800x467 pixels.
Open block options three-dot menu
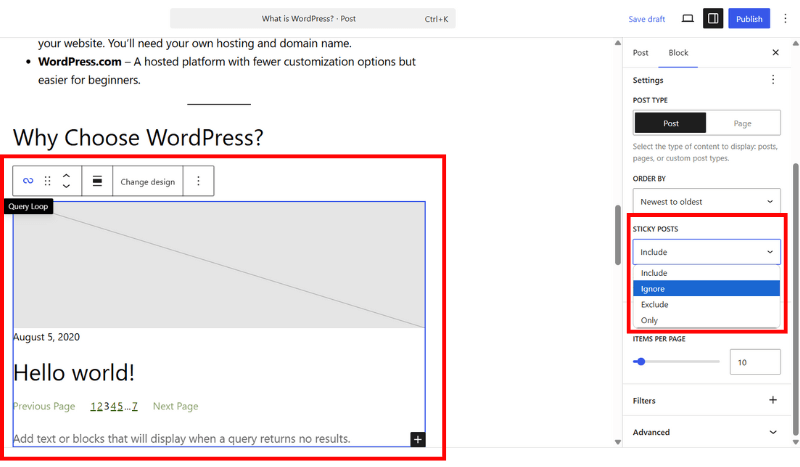pyautogui.click(x=198, y=181)
